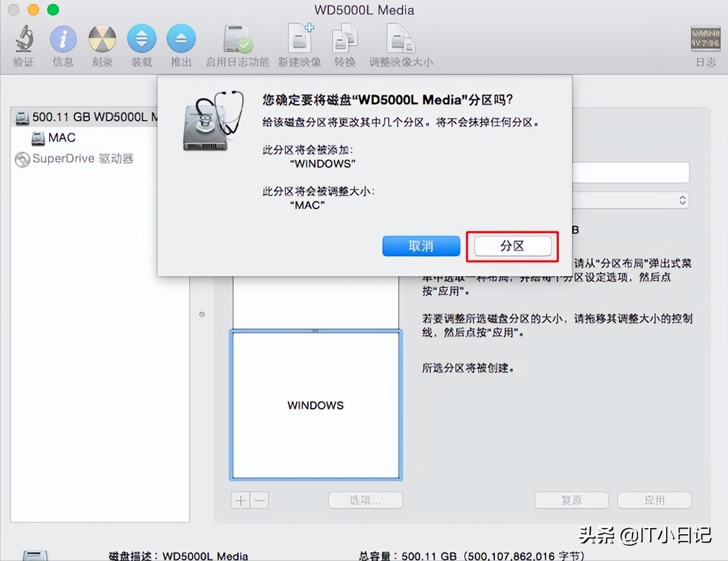
Task: Select the WINDOWS partition block
Action: tap(316, 405)
